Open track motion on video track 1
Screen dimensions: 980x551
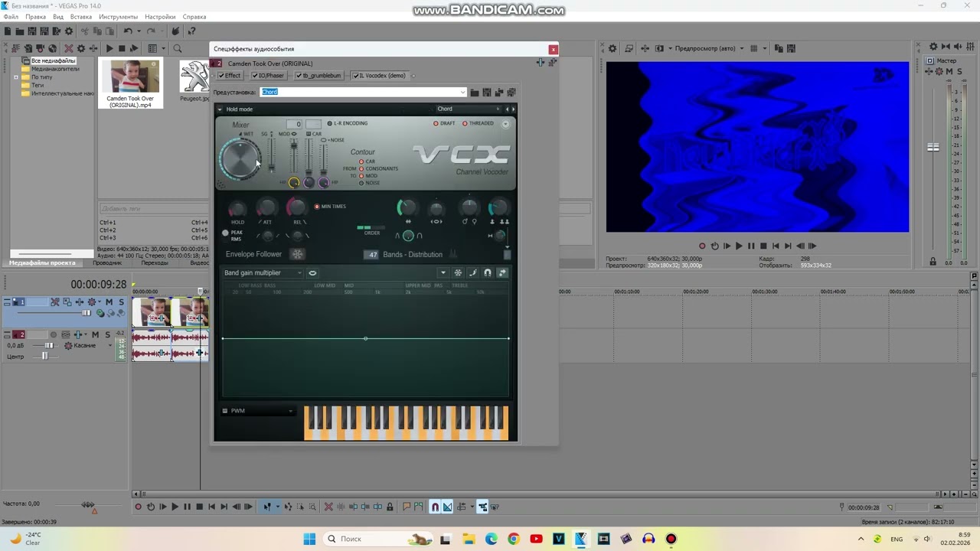click(x=67, y=302)
